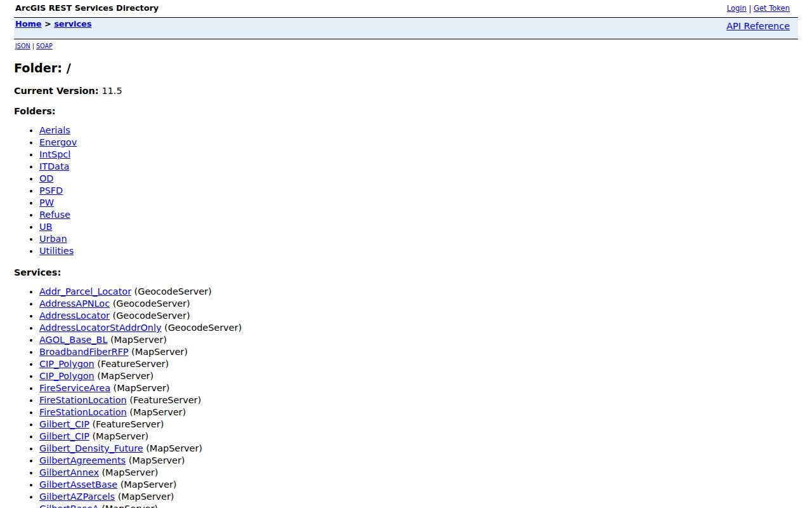Viewport: 812px width, 508px height.
Task: Browse the IntSpcl folder
Action: pos(55,154)
